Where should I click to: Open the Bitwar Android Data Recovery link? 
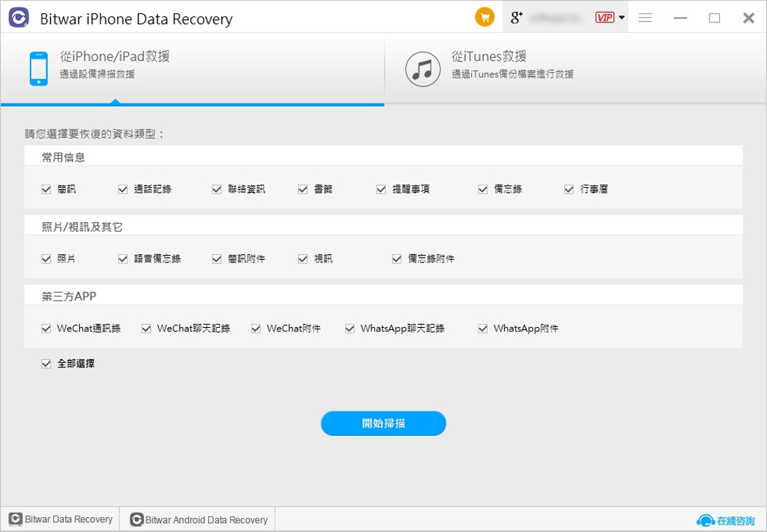[199, 519]
